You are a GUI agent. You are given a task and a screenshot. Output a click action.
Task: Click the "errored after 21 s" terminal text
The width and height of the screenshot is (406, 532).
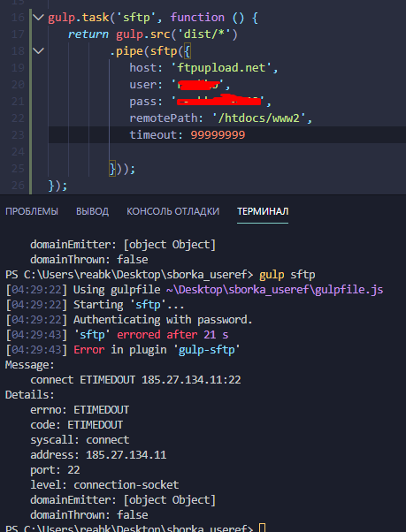(x=172, y=335)
